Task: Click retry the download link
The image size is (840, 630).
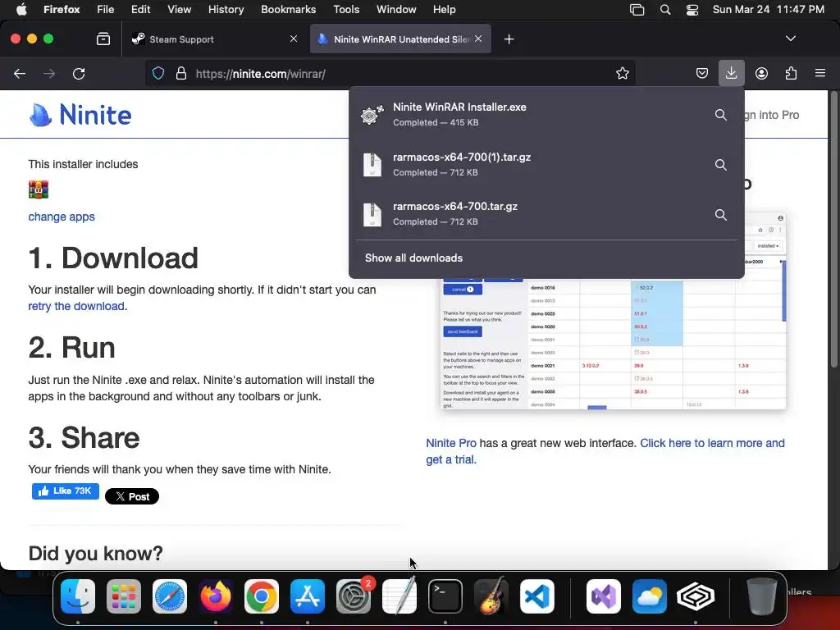Action: (x=76, y=306)
